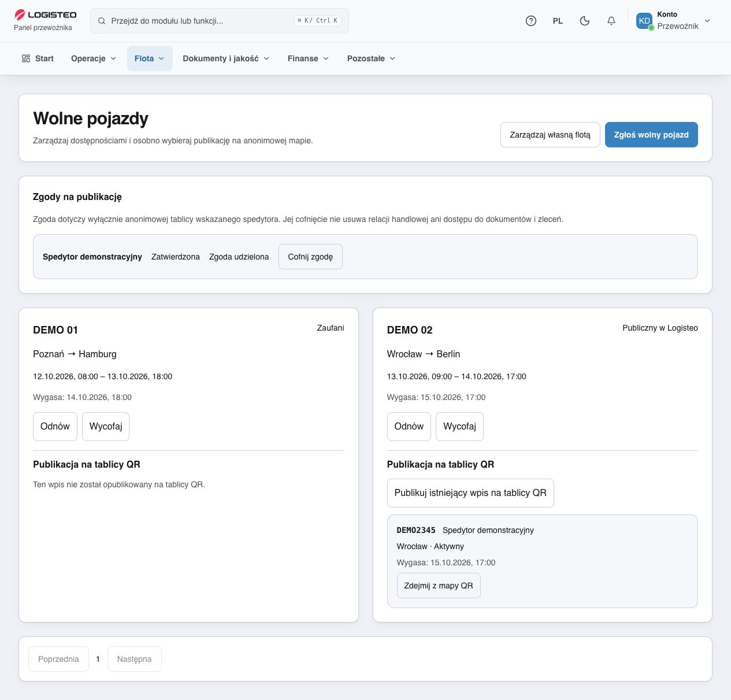The height and width of the screenshot is (700, 731).
Task: Go to the Start page
Action: (38, 58)
